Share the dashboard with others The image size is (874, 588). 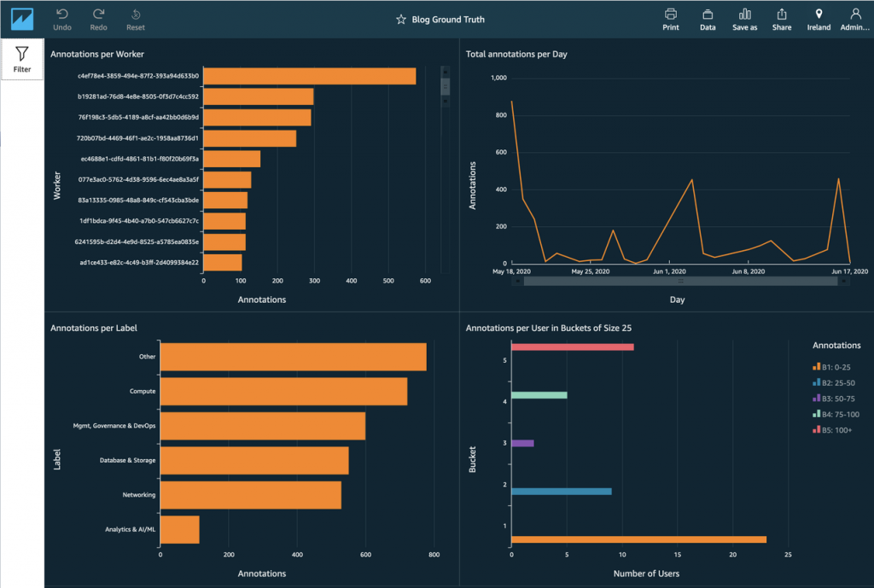tap(782, 19)
